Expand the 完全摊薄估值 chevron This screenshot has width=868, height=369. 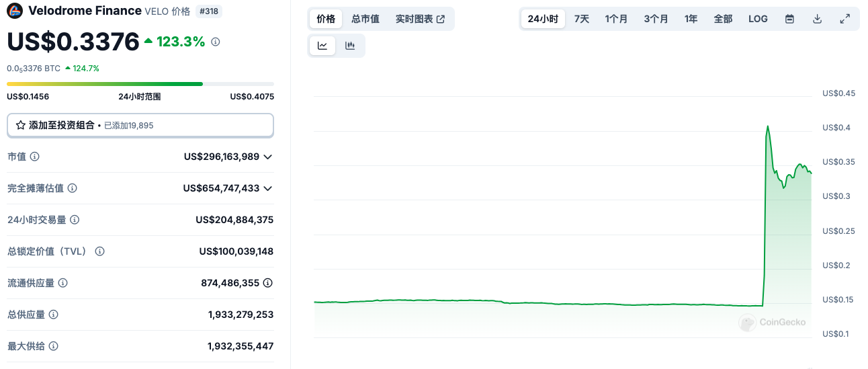267,188
